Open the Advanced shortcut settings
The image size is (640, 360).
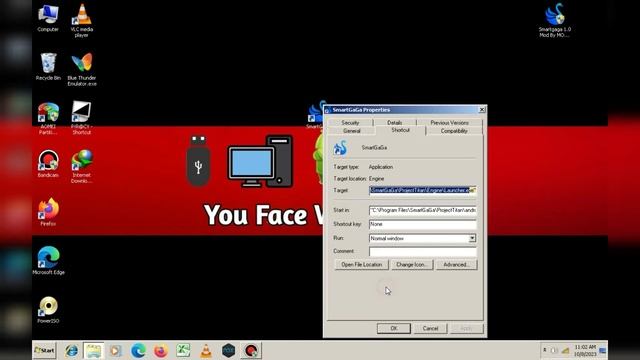click(x=456, y=264)
